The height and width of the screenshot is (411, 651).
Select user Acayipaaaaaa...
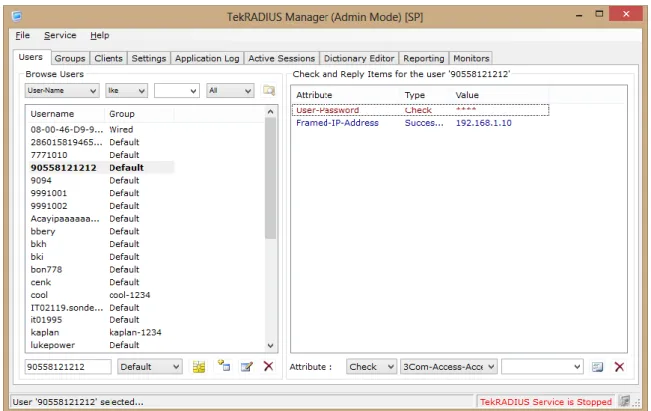tap(100, 219)
